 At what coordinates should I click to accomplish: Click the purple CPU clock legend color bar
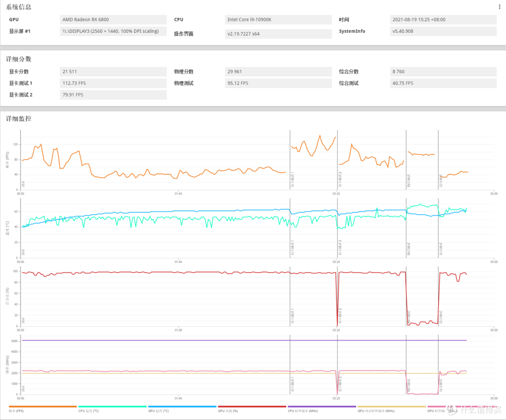click(x=322, y=406)
